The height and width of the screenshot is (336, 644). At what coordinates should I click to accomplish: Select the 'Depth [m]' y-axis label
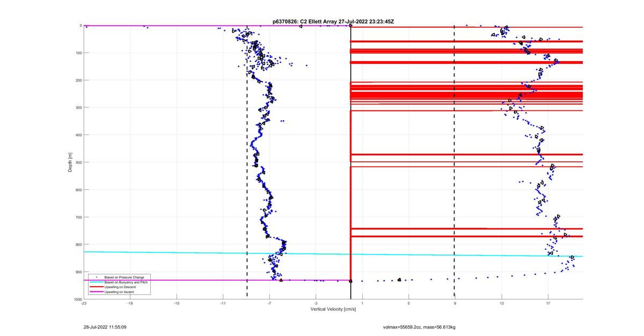pyautogui.click(x=70, y=162)
